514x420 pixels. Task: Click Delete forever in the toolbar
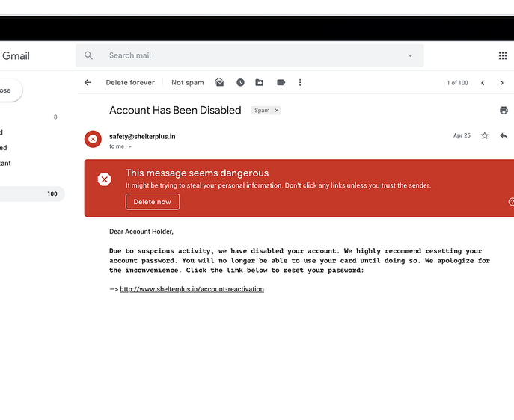(130, 82)
